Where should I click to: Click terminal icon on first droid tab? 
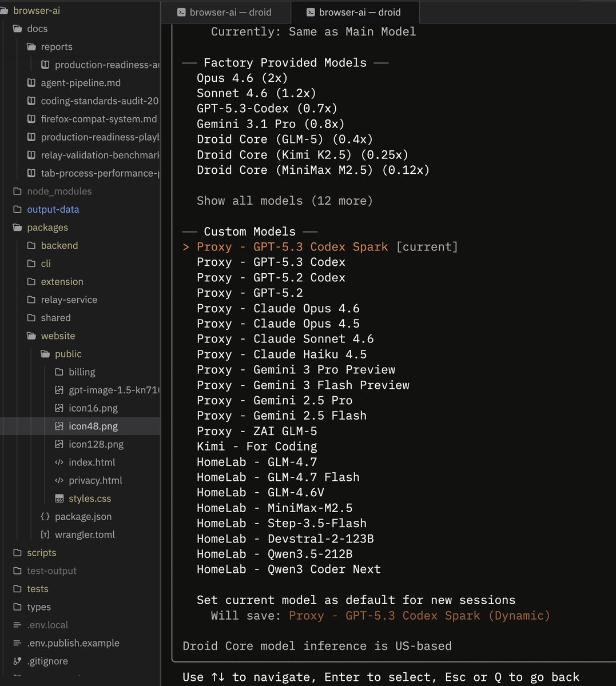[x=181, y=12]
